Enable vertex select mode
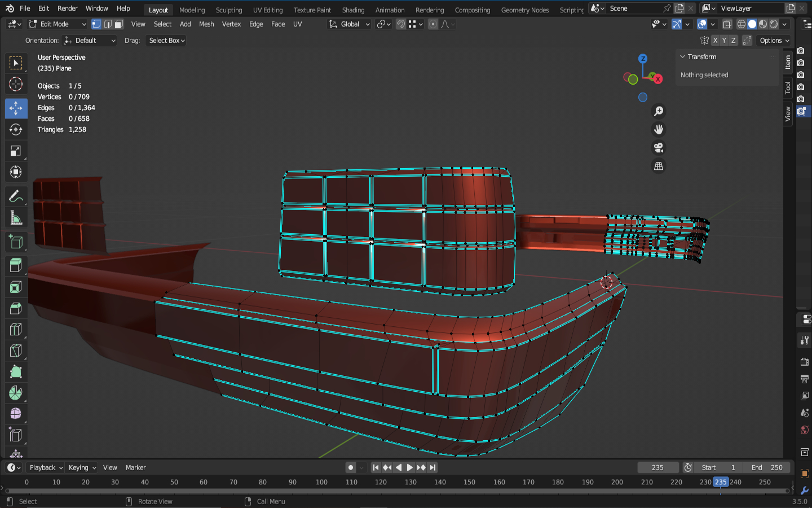The width and height of the screenshot is (812, 508). 96,24
